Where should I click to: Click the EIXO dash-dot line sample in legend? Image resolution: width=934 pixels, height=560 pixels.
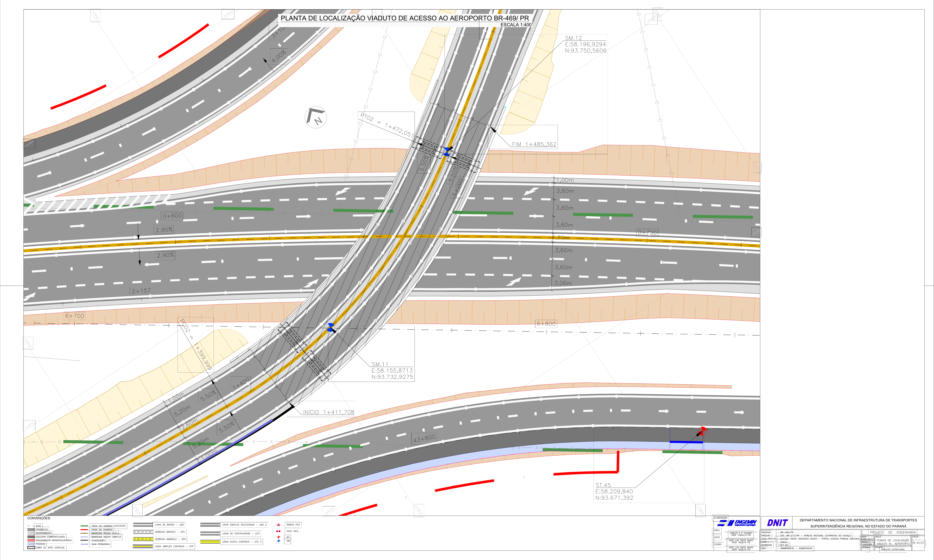pyautogui.click(x=31, y=526)
